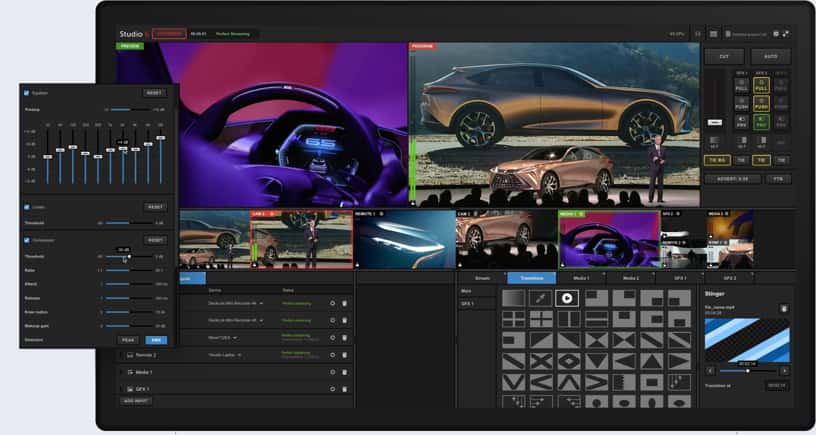The height and width of the screenshot is (435, 816).
Task: Toggle GFX 1 PUSH button
Action: click(742, 104)
